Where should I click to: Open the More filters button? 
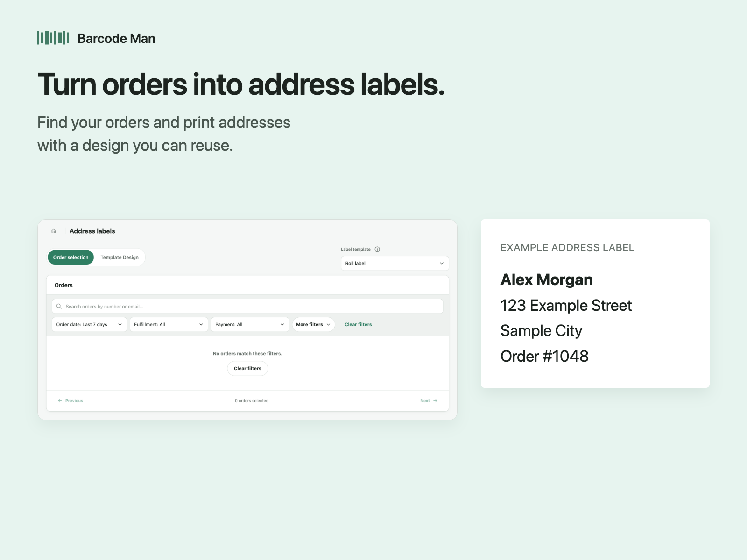pos(313,325)
